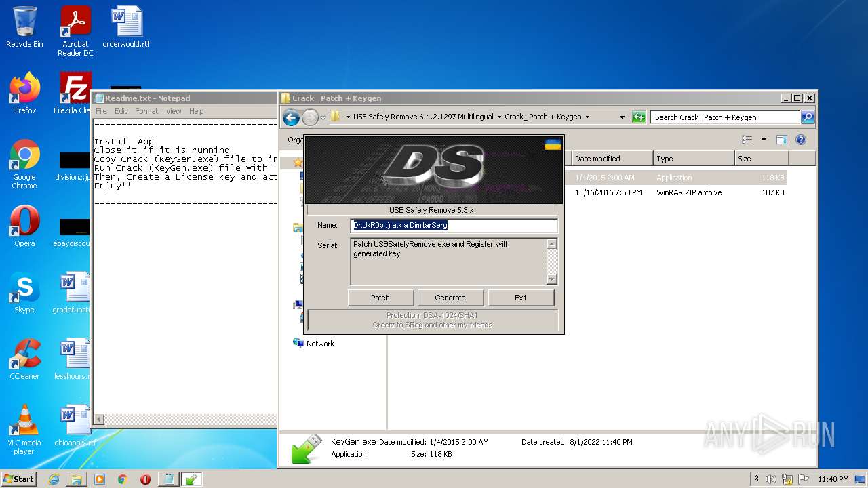Switch to Notepad taskbar button
The image size is (868, 488).
(167, 479)
